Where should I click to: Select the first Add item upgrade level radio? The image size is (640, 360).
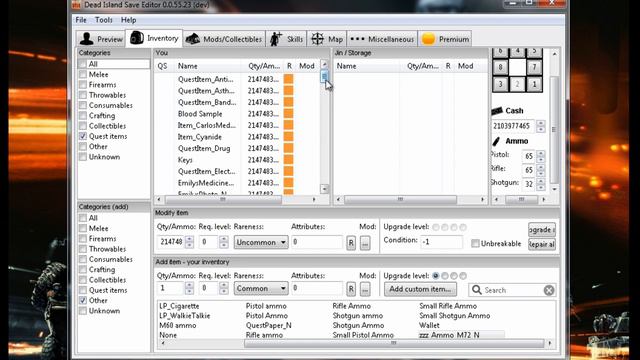pyautogui.click(x=436, y=276)
